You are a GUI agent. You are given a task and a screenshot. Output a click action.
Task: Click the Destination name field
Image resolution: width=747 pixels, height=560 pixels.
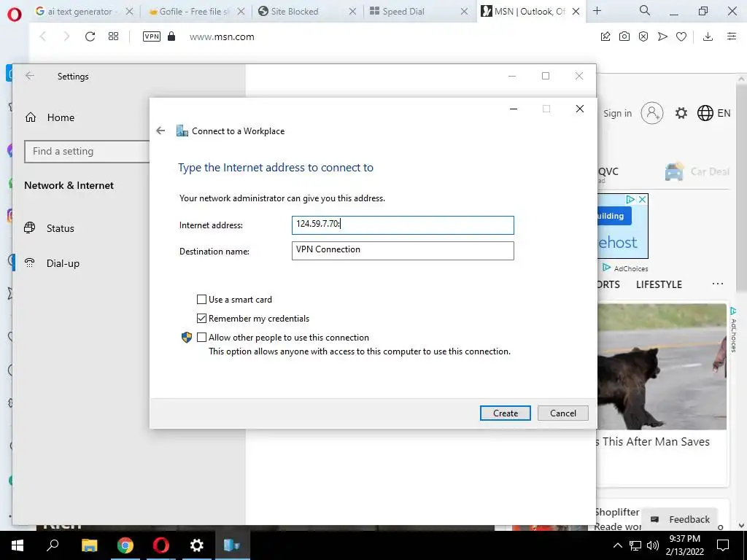403,251
